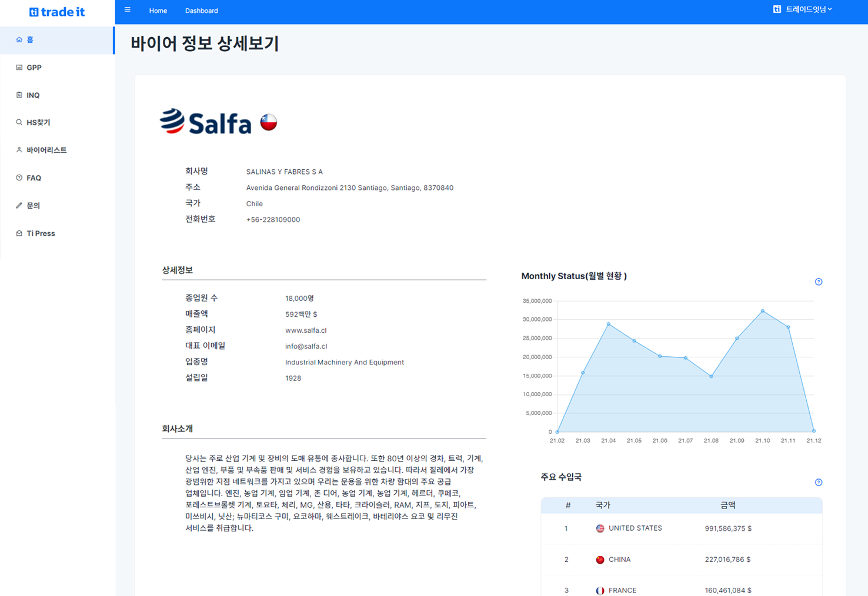The height and width of the screenshot is (596, 868).
Task: Toggle the hamburger sidebar menu icon
Action: point(128,10)
